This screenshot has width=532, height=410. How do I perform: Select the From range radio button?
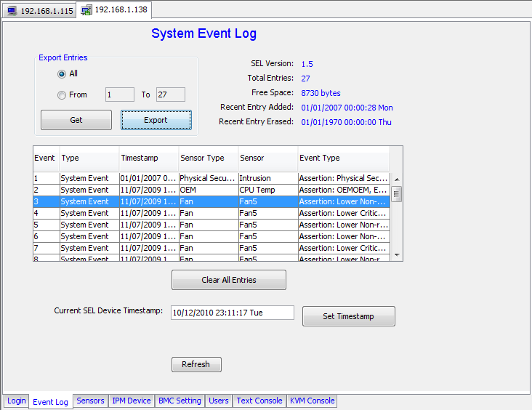click(x=62, y=95)
